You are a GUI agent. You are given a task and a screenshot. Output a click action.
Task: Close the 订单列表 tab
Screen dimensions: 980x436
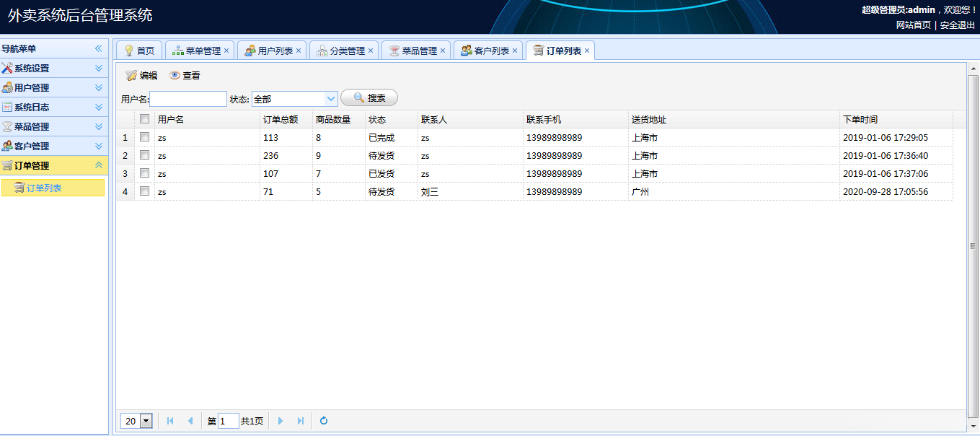(x=587, y=51)
